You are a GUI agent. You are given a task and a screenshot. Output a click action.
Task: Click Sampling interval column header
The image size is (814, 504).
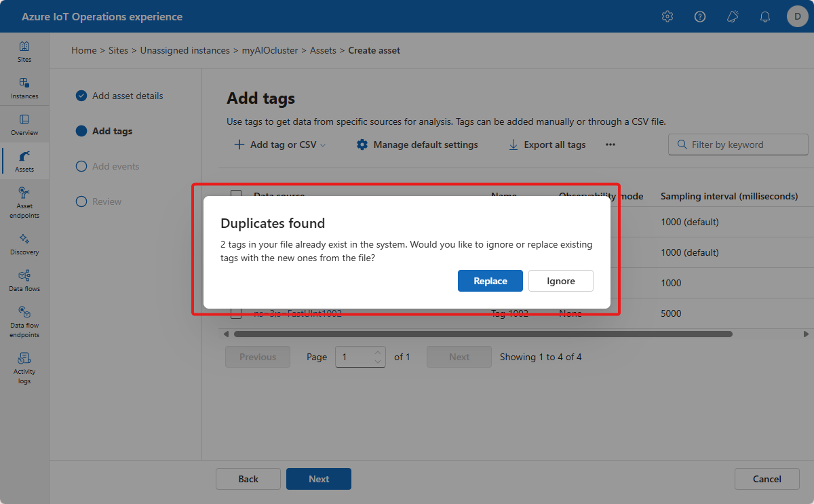click(x=729, y=196)
